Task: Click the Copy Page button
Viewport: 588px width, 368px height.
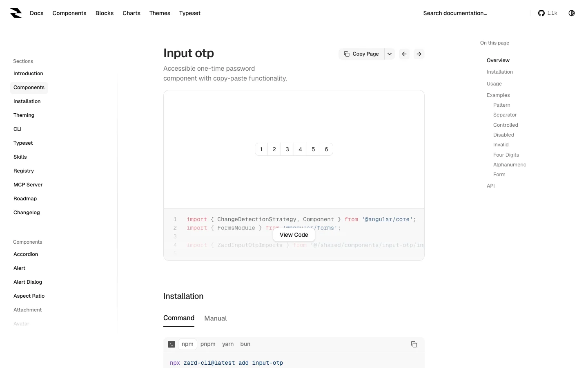Action: tap(361, 54)
